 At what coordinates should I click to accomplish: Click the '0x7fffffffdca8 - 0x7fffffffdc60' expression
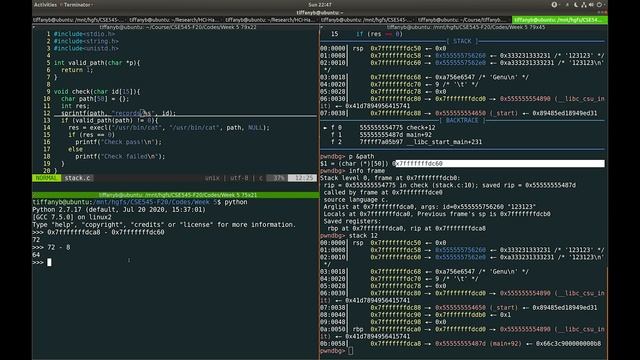point(106,232)
